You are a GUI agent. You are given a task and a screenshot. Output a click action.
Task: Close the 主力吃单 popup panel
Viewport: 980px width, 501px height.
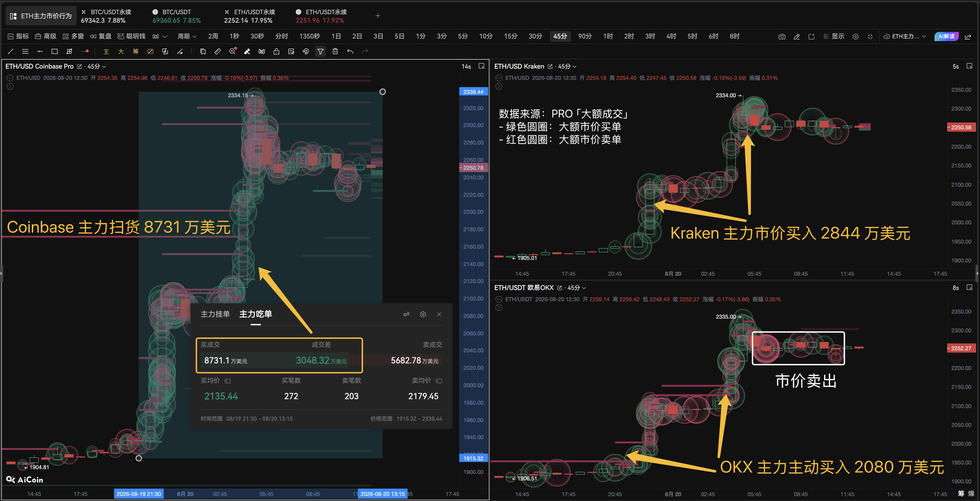[439, 314]
